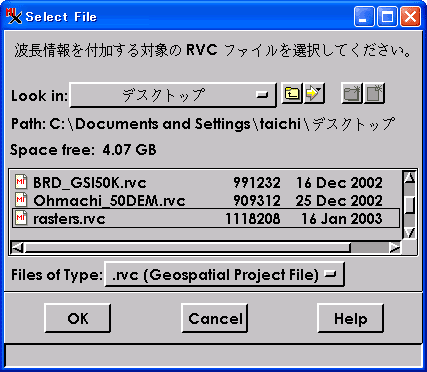427x372 pixels.
Task: Select Ohmachi_50DEM.rvc in the file list
Action: (205, 200)
